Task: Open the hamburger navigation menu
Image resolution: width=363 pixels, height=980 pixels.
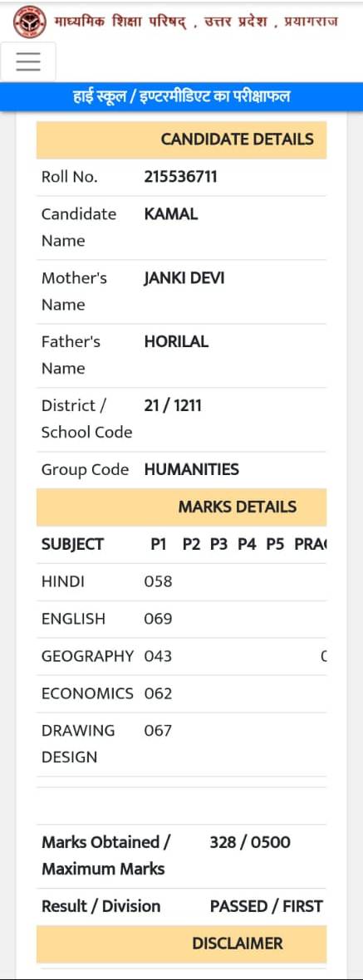Action: pos(28,61)
